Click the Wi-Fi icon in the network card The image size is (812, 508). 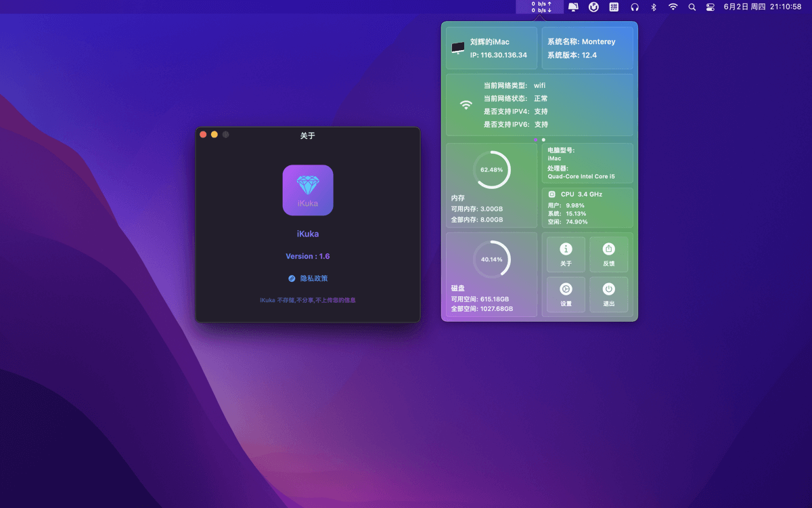click(x=466, y=105)
